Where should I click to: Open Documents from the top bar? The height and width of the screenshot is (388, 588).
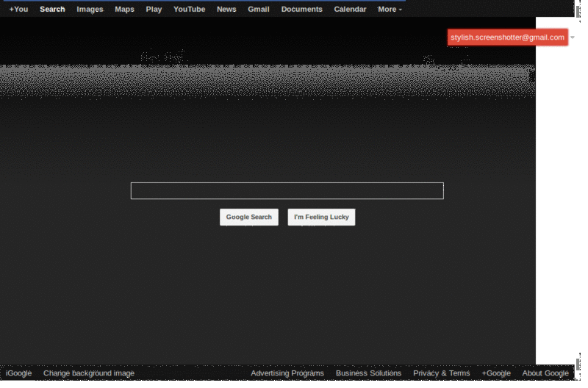tap(302, 10)
